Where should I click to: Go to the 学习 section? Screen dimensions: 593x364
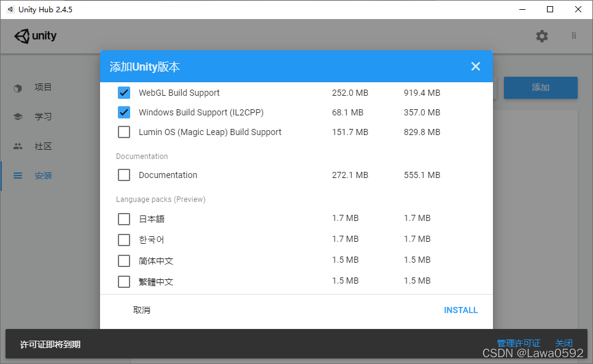(x=43, y=117)
